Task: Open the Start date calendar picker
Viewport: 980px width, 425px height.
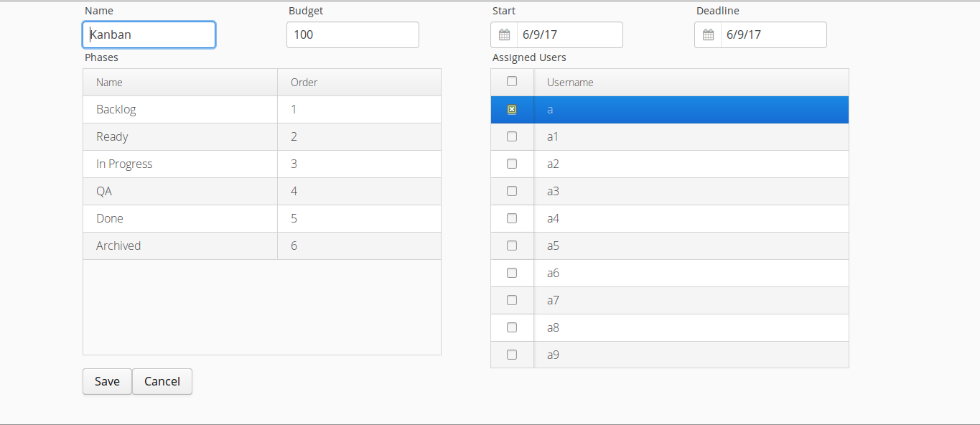Action: click(x=504, y=34)
